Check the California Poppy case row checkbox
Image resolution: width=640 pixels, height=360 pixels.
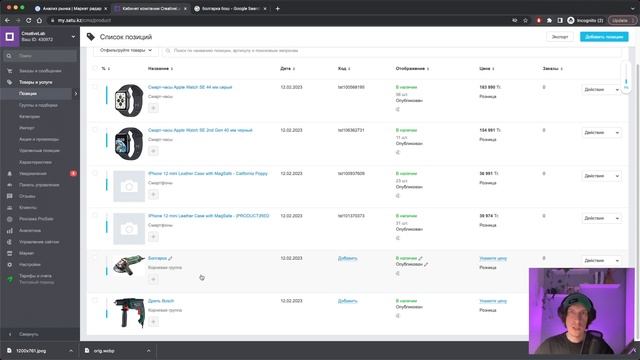(x=95, y=173)
